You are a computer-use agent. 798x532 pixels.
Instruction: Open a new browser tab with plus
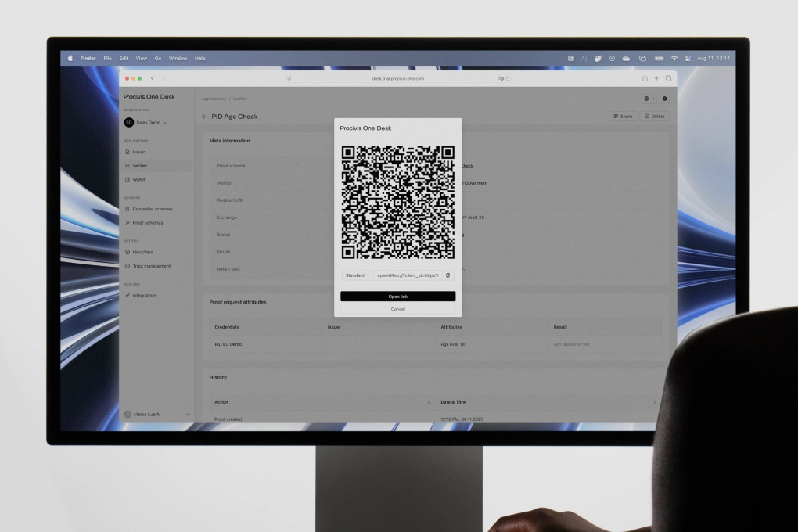(x=656, y=78)
